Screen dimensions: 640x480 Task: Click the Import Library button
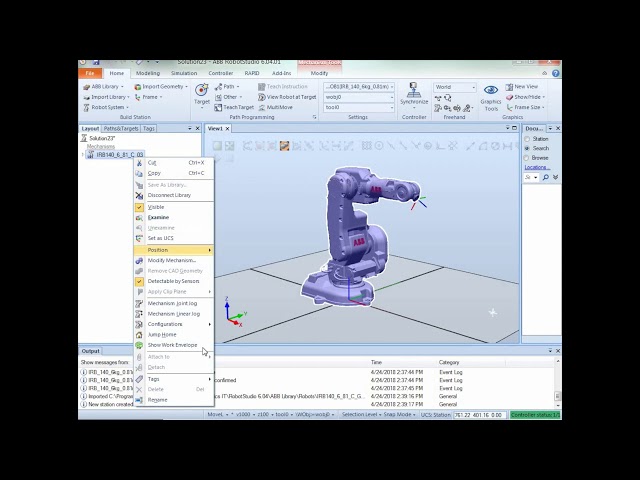coord(106,97)
